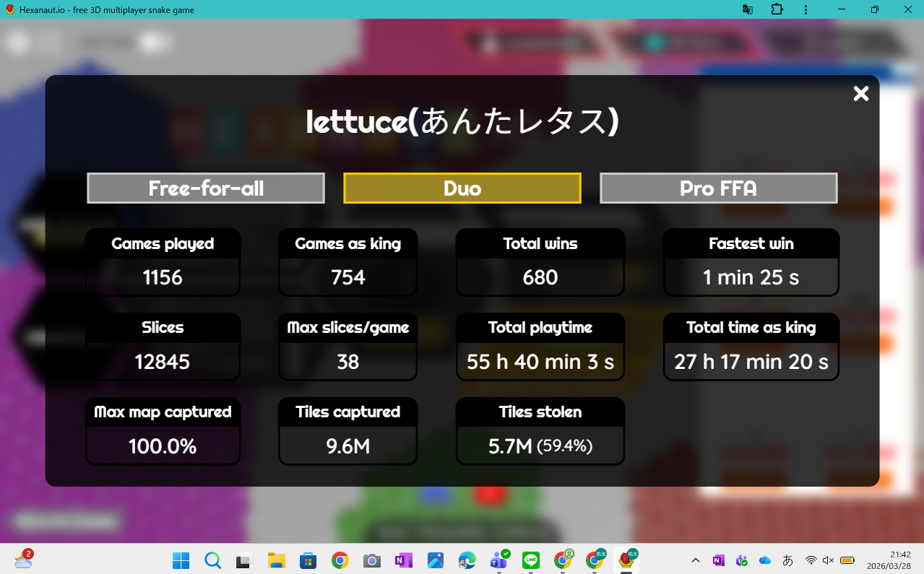This screenshot has height=574, width=924.
Task: Click the Hexanaut app icon in taskbar
Action: point(626,560)
